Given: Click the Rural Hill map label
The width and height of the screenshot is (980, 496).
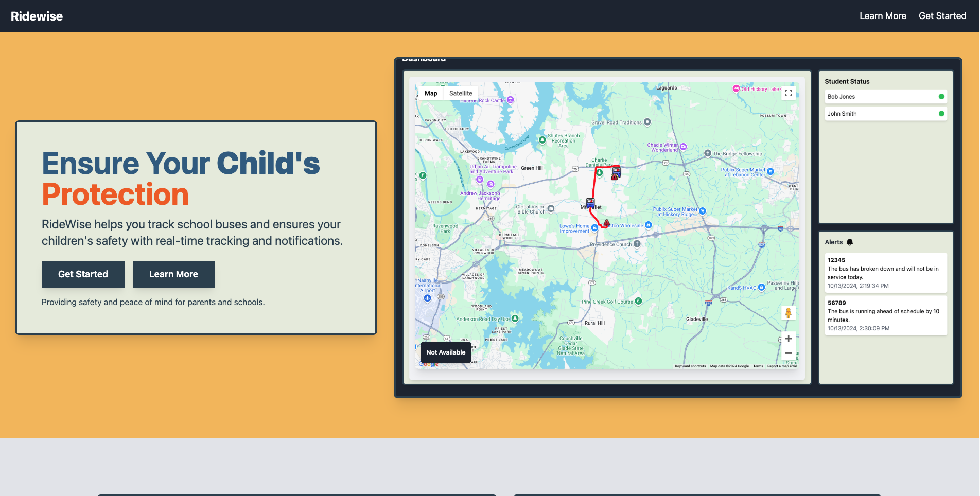Looking at the screenshot, I should (594, 323).
